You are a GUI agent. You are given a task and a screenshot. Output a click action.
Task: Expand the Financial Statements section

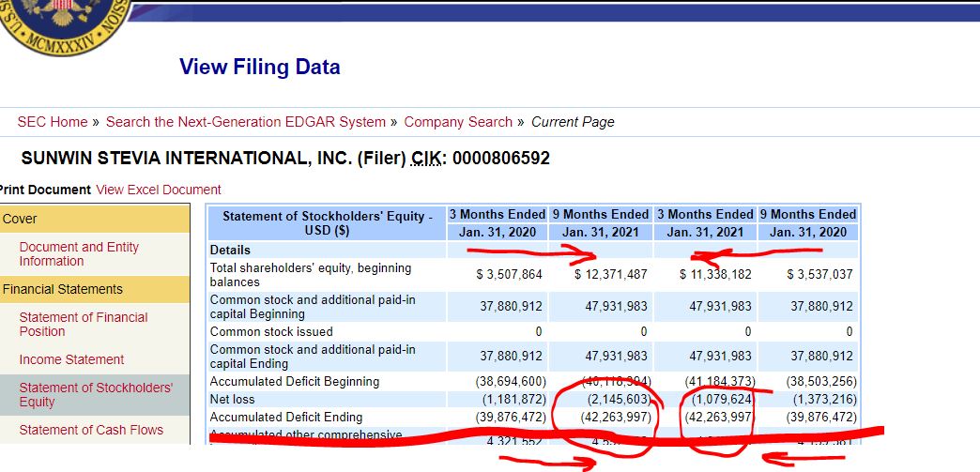[95, 289]
